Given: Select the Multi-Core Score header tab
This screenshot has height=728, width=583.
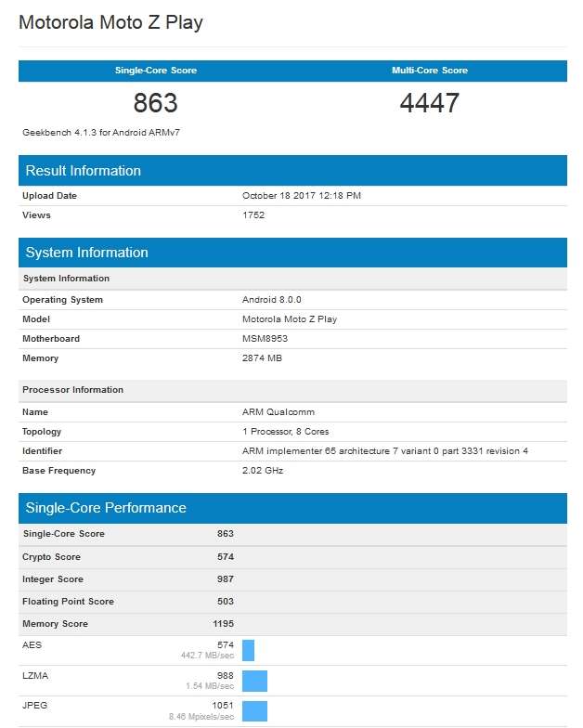Looking at the screenshot, I should coord(429,71).
